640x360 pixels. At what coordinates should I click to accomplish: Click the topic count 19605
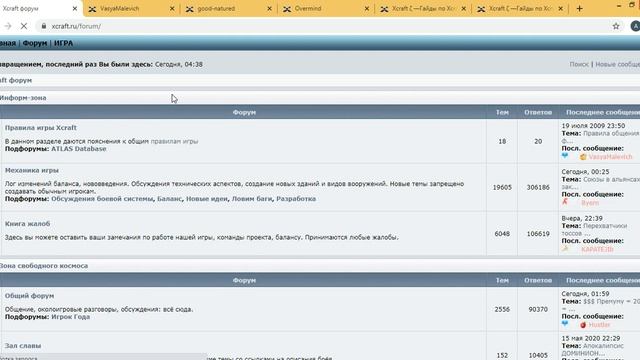(x=502, y=187)
